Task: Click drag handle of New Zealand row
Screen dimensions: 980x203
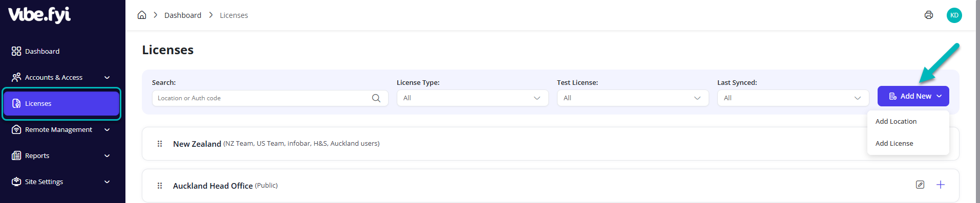Action: 160,144
